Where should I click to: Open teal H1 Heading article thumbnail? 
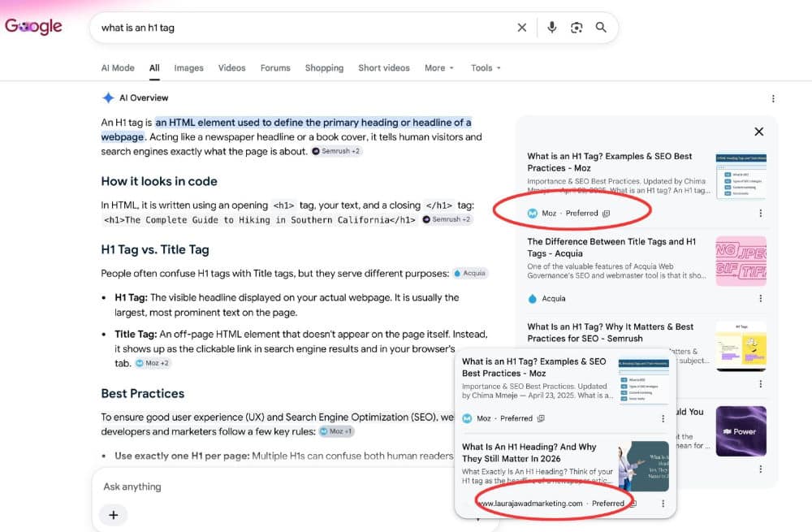[644, 466]
